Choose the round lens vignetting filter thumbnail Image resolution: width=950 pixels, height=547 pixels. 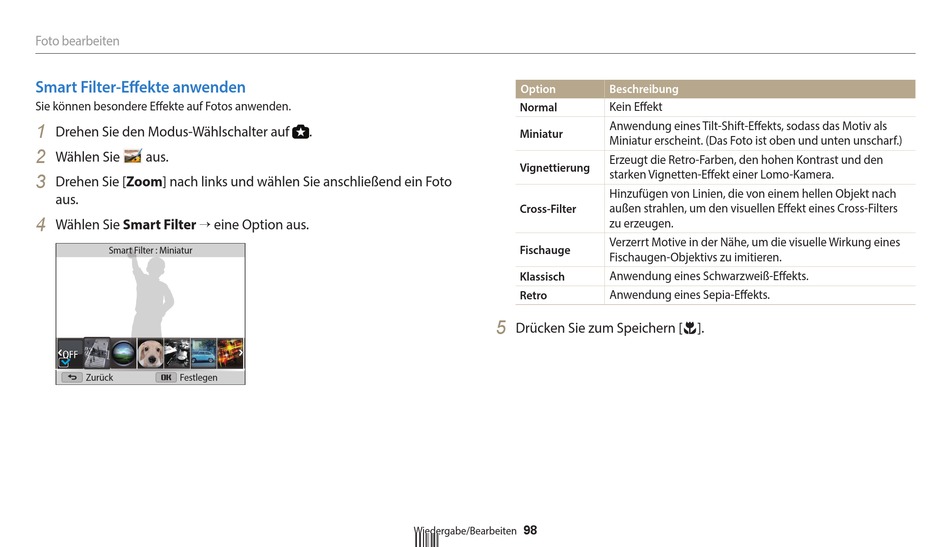click(123, 353)
